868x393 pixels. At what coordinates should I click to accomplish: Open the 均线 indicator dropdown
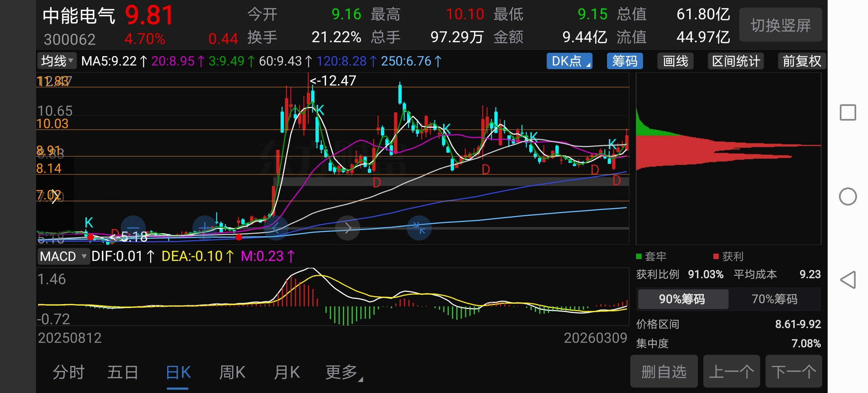pos(57,61)
